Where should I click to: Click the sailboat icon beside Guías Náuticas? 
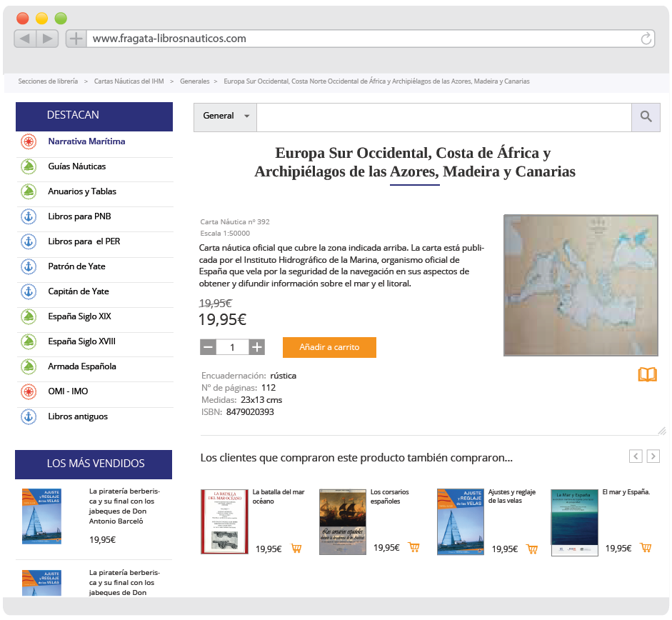coord(29,166)
